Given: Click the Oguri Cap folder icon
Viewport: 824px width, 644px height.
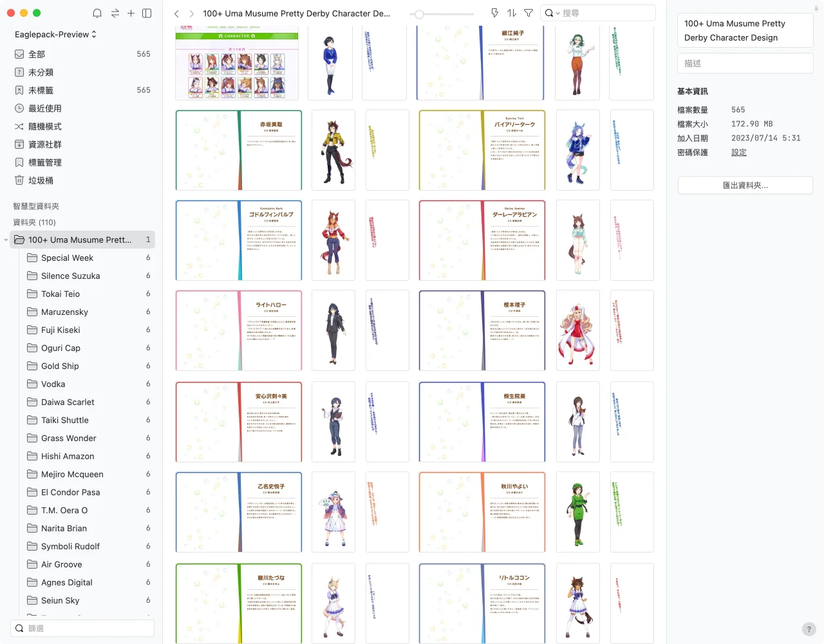Looking at the screenshot, I should click(x=32, y=348).
